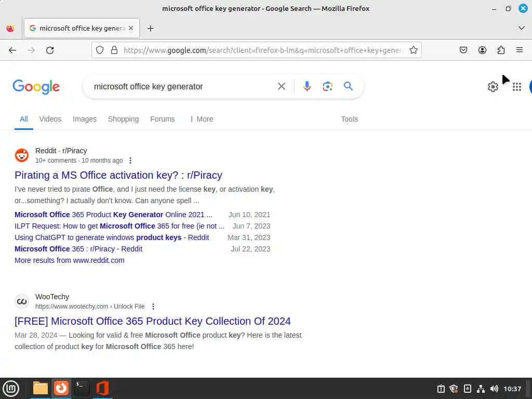Click inside the Google search field
532x399 pixels.
(183, 87)
